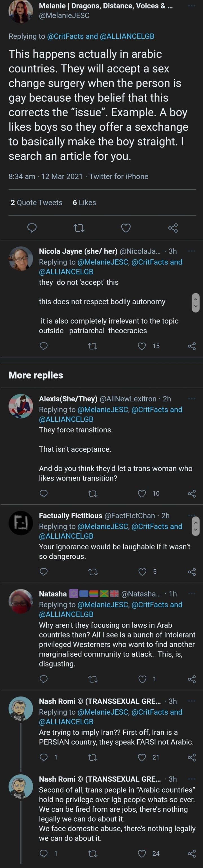
Task: Reply to Natasha's tweet
Action: [44, 679]
